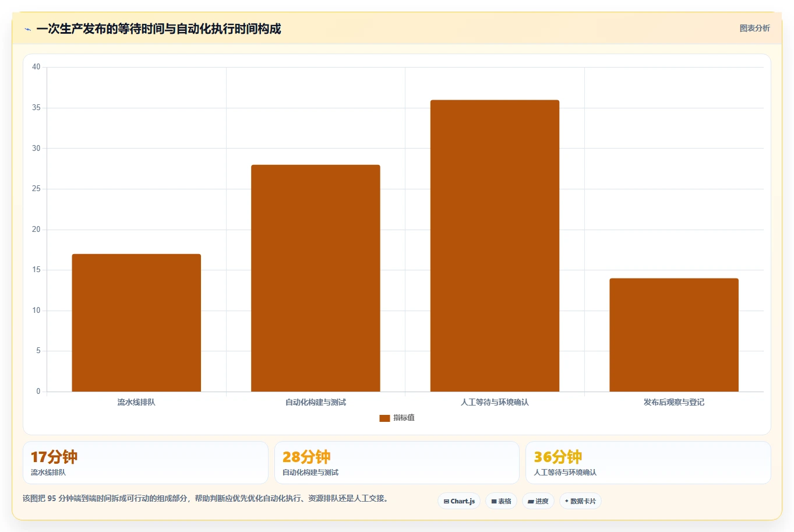Image resolution: width=794 pixels, height=532 pixels.
Task: Click the icon inside the 表格 chip
Action: (494, 501)
